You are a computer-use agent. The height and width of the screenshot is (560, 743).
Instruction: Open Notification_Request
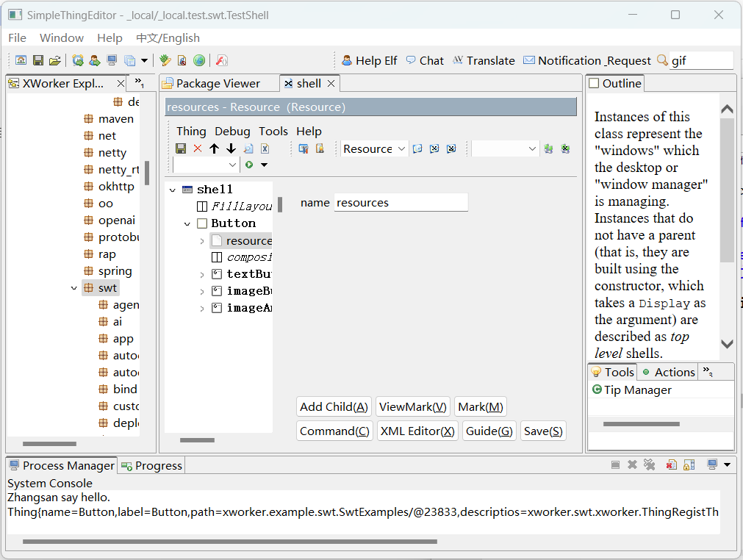coord(586,61)
